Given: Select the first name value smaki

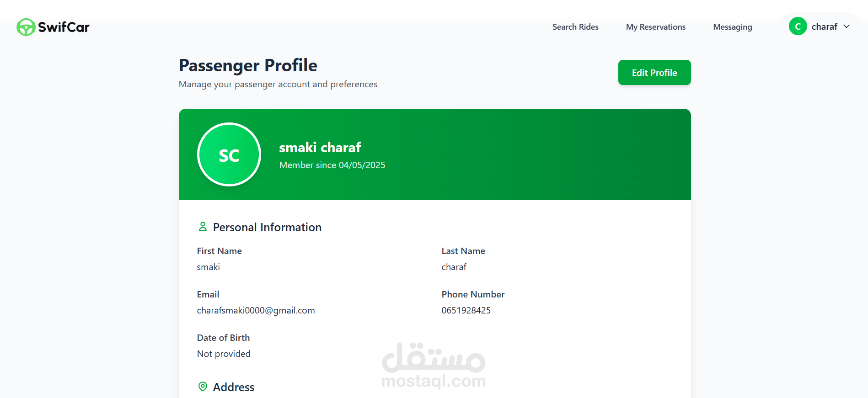Looking at the screenshot, I should click(209, 267).
